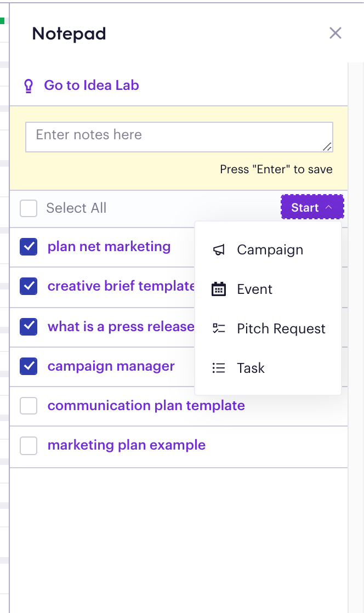Open the marketing plan example note

[126, 445]
